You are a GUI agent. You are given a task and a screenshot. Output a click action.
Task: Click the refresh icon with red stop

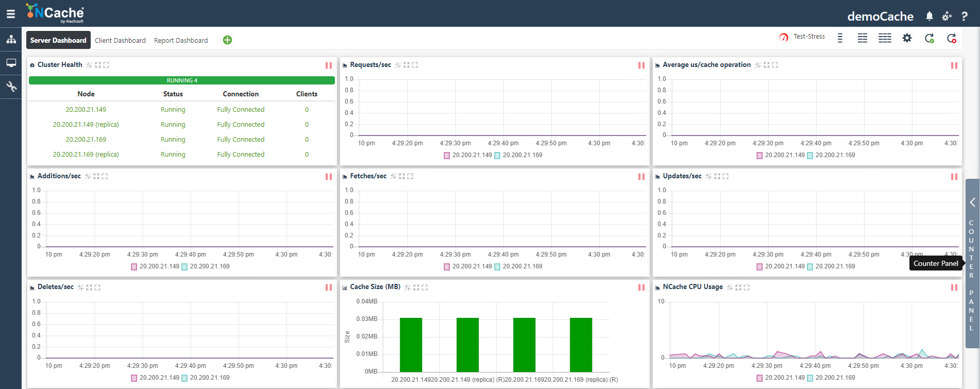[952, 38]
